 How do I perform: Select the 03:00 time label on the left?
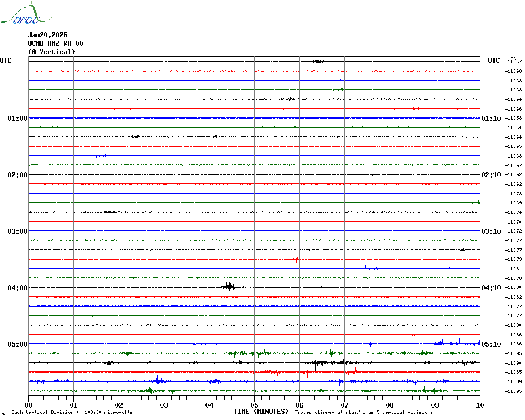click(x=17, y=231)
